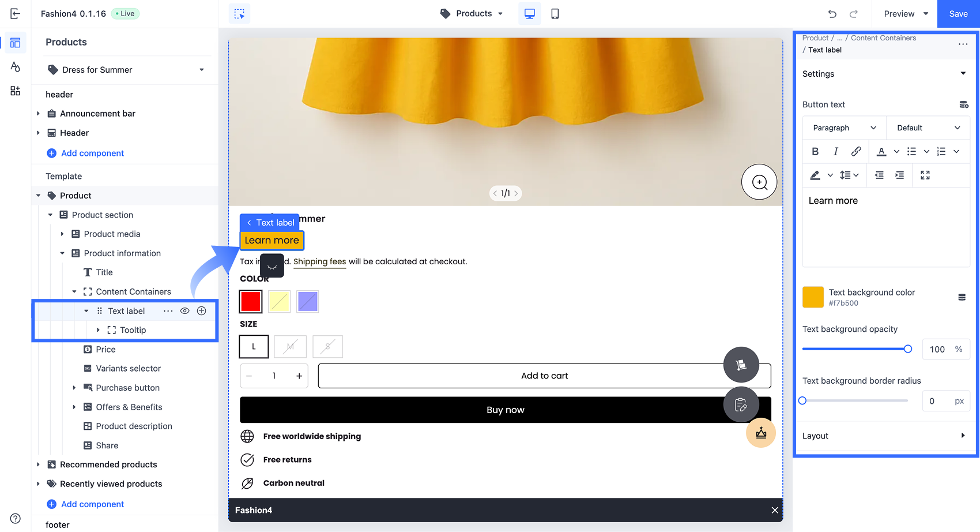Apply italic formatting to button text

pos(836,151)
